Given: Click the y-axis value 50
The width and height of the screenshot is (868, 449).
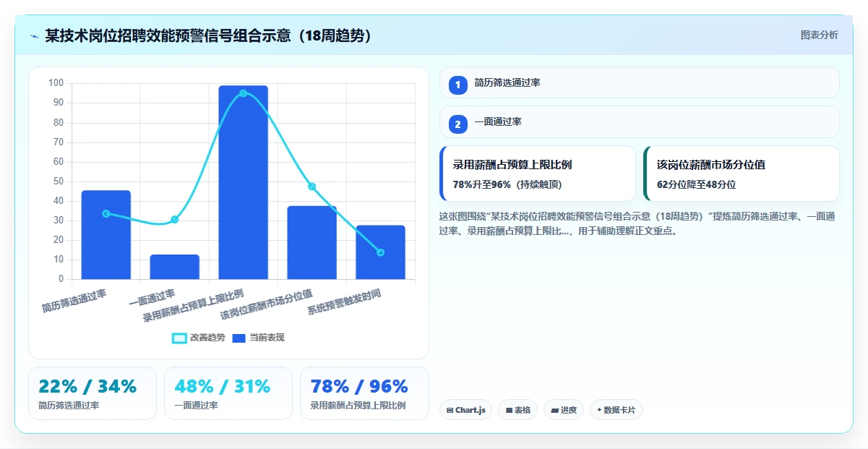Looking at the screenshot, I should [58, 181].
